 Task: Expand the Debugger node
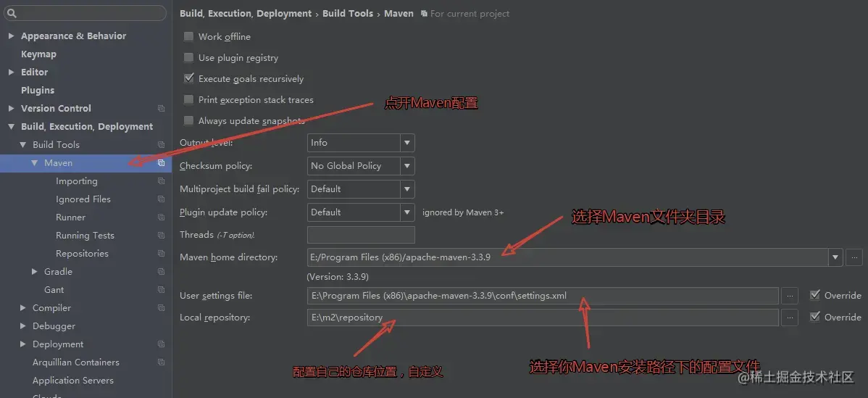point(22,326)
